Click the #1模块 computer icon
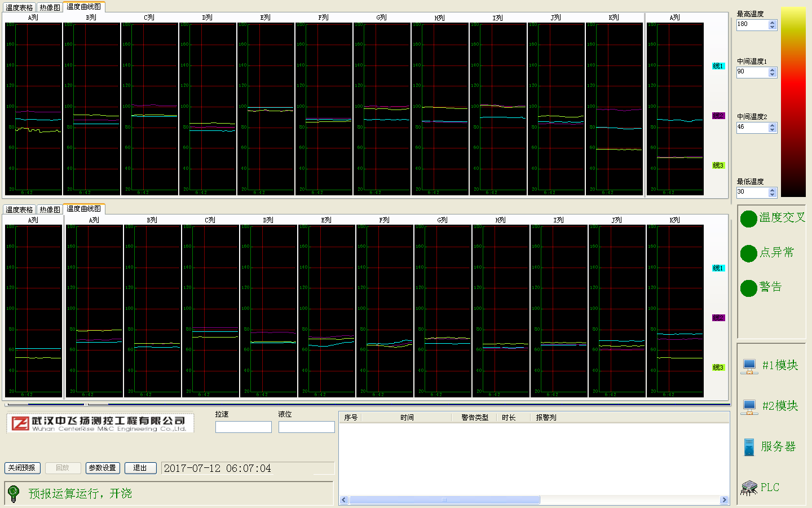812x508 pixels. point(749,366)
